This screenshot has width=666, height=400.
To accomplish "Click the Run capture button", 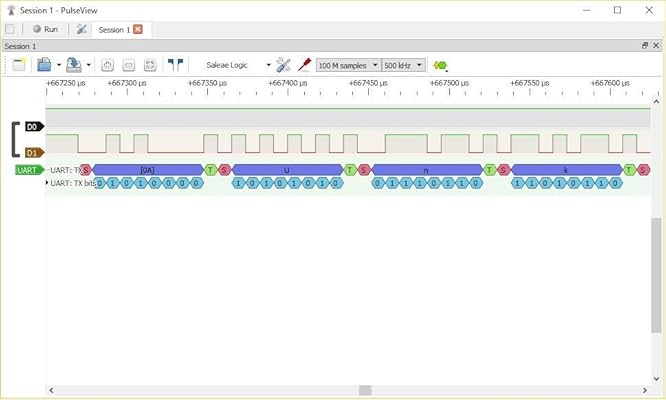I will point(44,29).
